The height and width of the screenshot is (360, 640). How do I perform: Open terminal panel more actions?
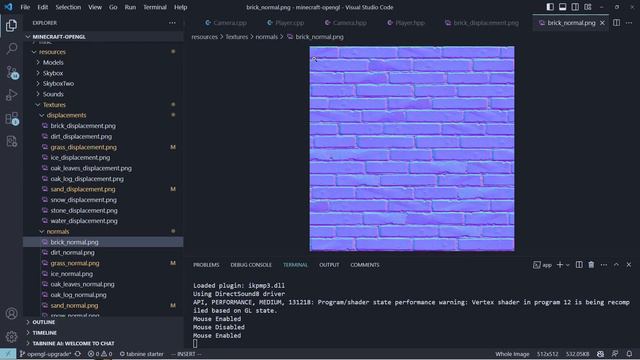[x=604, y=265]
